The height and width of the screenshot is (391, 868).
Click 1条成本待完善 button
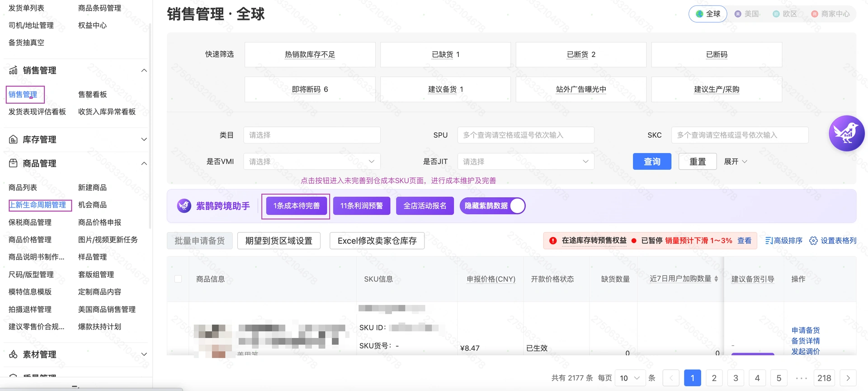[297, 206]
